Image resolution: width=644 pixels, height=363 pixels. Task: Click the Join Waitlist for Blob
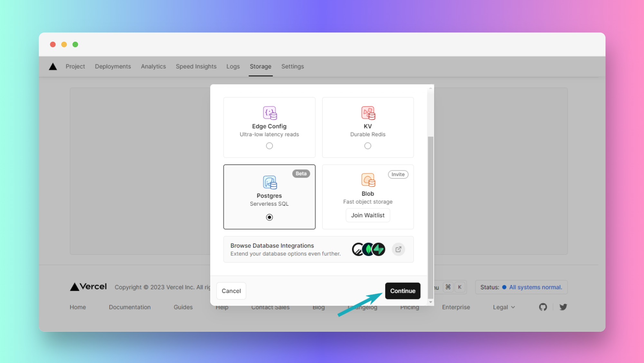click(x=368, y=215)
